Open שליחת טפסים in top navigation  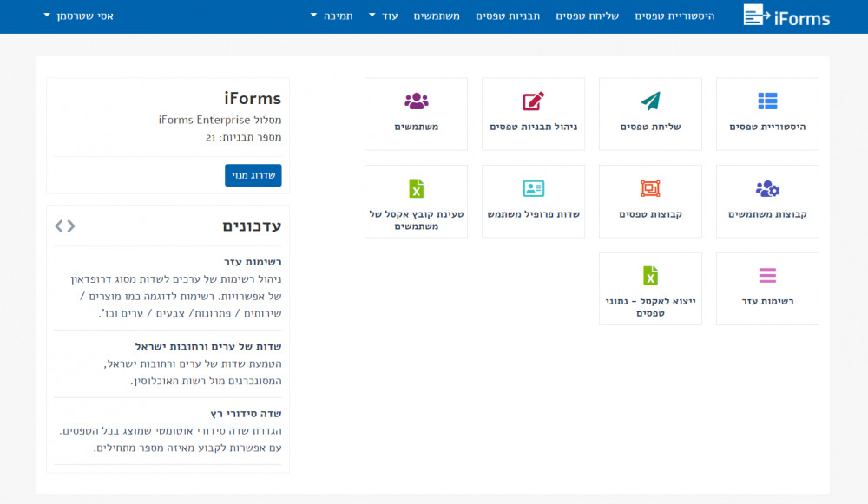pos(587,16)
